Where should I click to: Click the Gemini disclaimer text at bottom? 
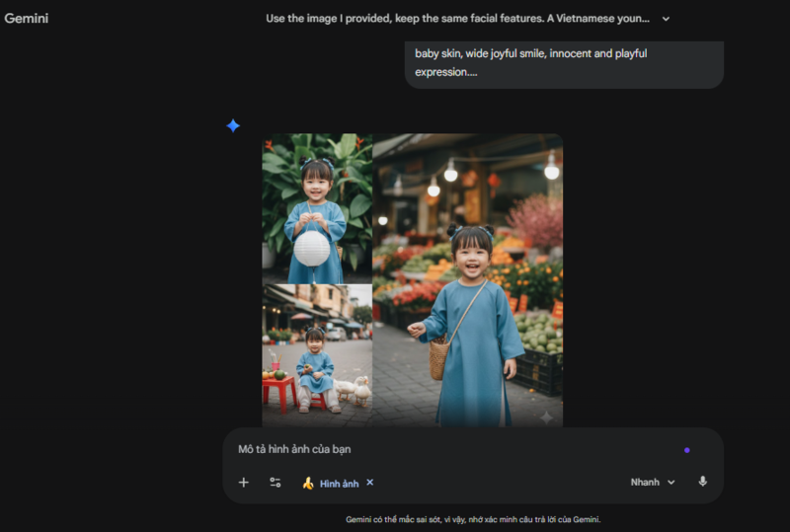point(473,519)
